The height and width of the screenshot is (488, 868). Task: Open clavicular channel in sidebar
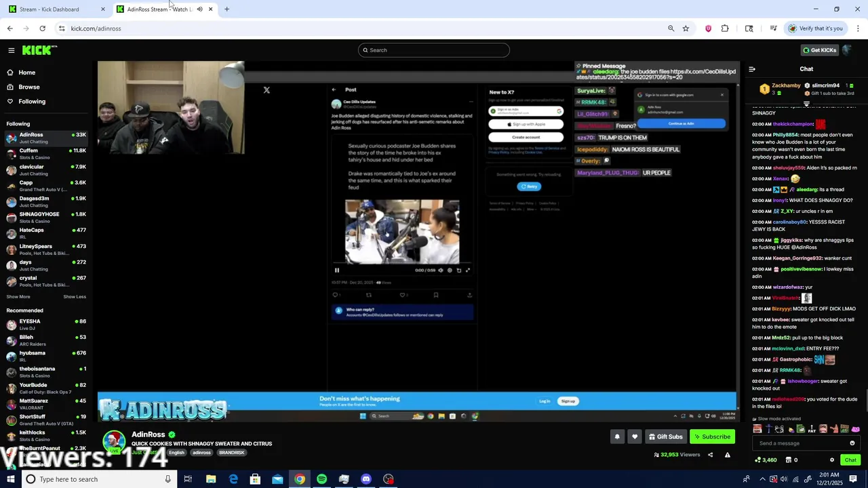pyautogui.click(x=46, y=169)
